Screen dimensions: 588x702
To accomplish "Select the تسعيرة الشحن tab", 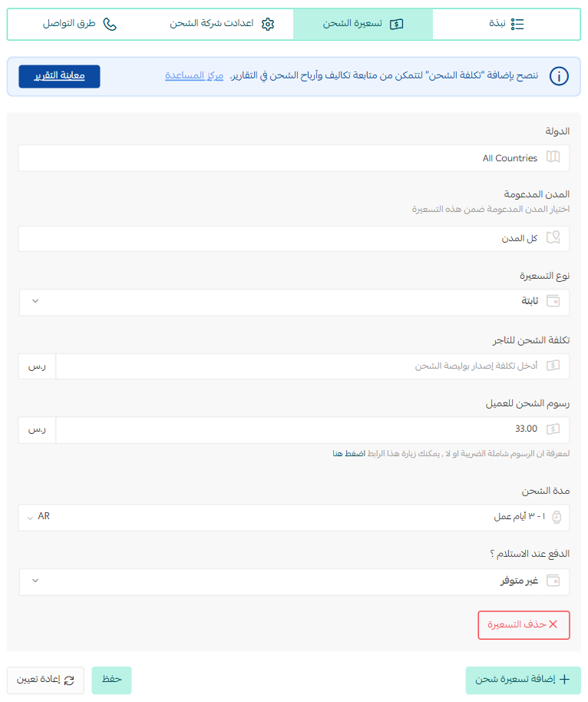I will (363, 24).
